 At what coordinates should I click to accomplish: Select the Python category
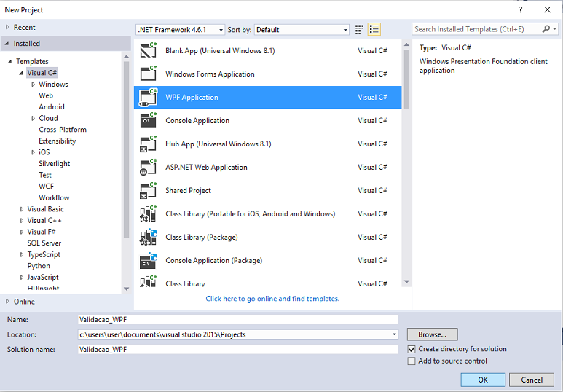point(39,266)
